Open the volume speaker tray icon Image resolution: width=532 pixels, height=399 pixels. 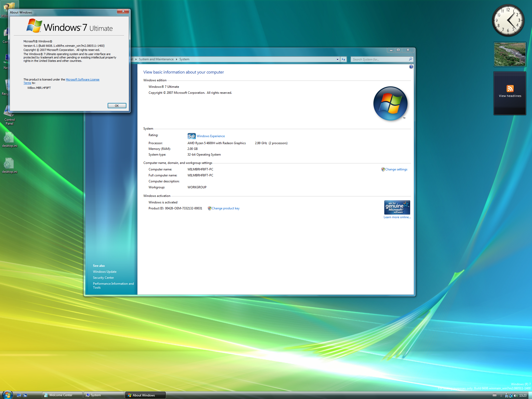click(x=516, y=395)
